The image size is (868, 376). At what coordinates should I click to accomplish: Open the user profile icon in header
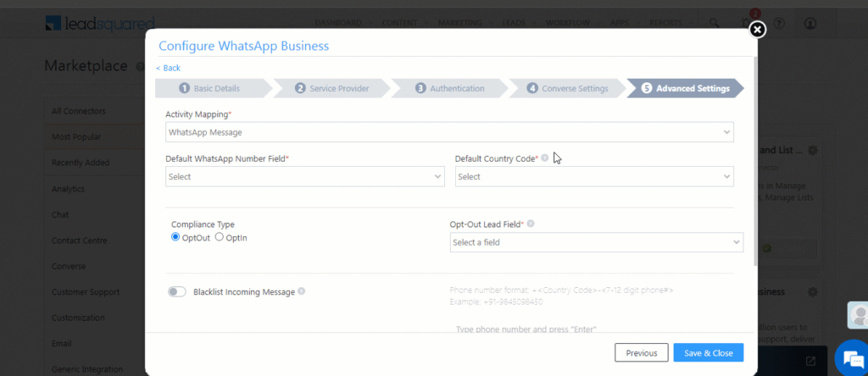tap(810, 23)
